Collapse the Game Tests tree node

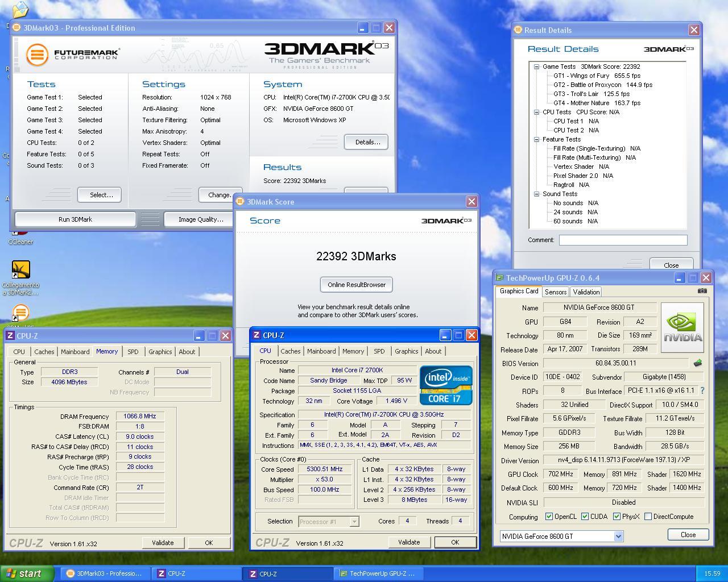(x=536, y=66)
